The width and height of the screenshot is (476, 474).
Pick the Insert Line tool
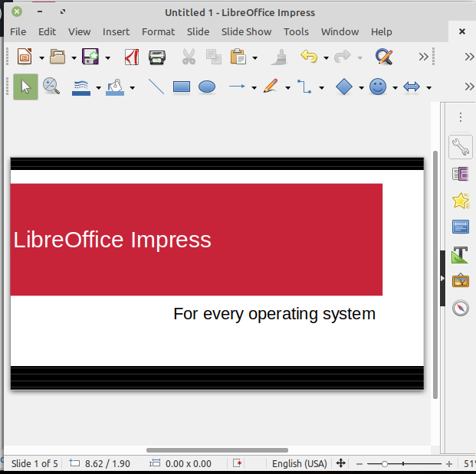pos(156,87)
